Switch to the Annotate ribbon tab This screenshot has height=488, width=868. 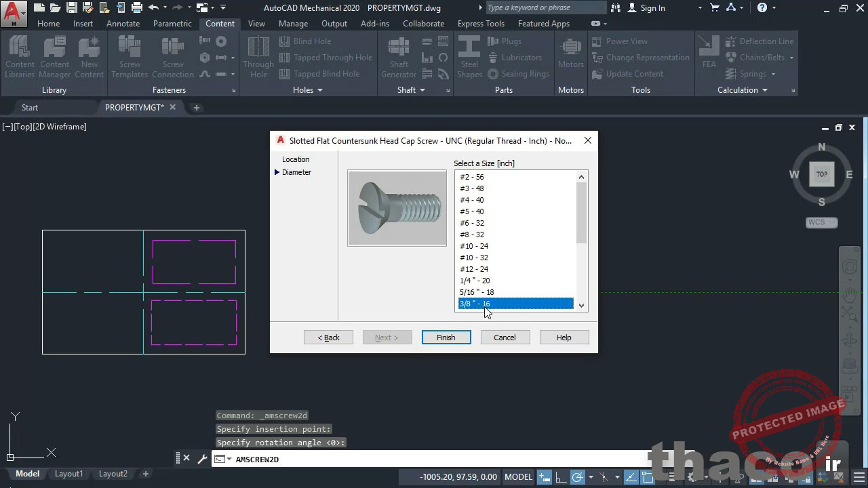(x=123, y=23)
